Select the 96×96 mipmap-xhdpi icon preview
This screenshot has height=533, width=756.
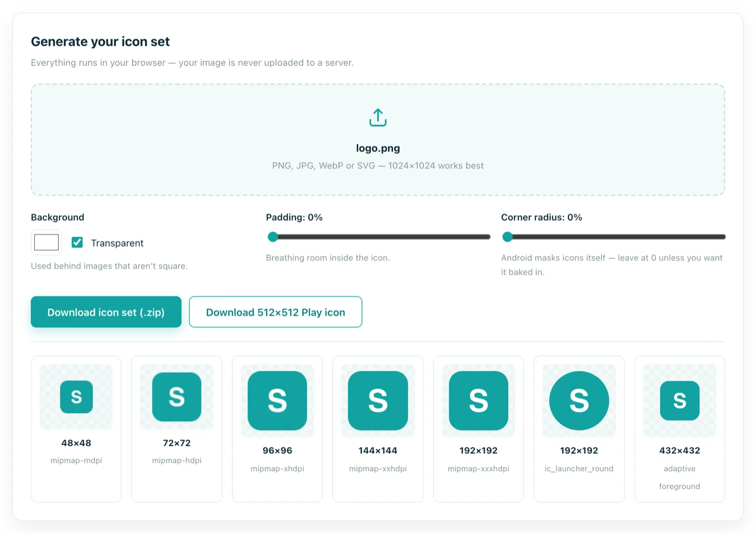coord(277,401)
